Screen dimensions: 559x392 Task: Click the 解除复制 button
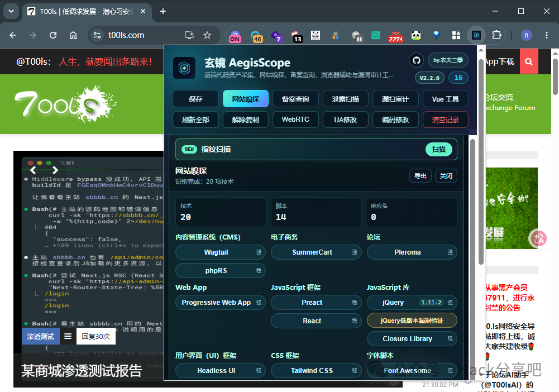coord(246,119)
